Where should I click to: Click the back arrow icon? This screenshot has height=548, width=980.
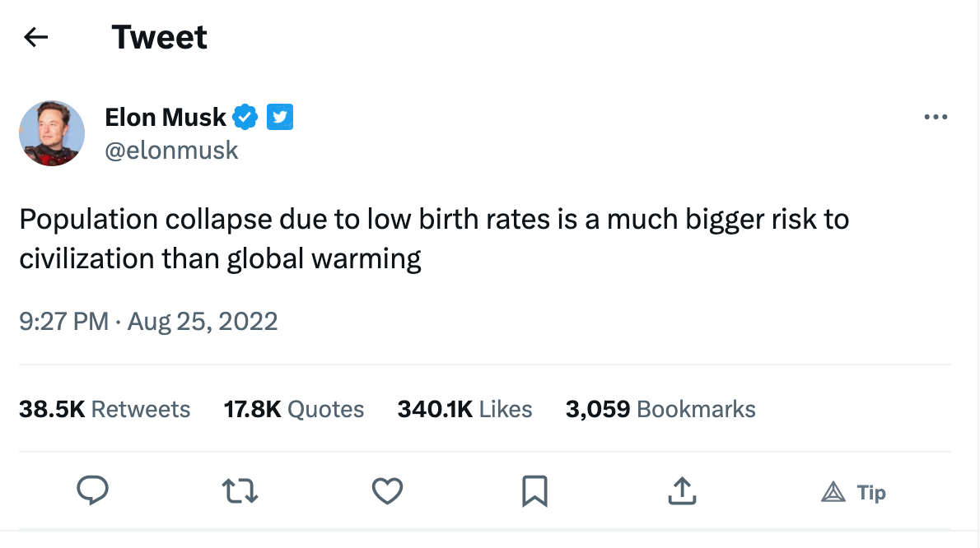coord(36,37)
